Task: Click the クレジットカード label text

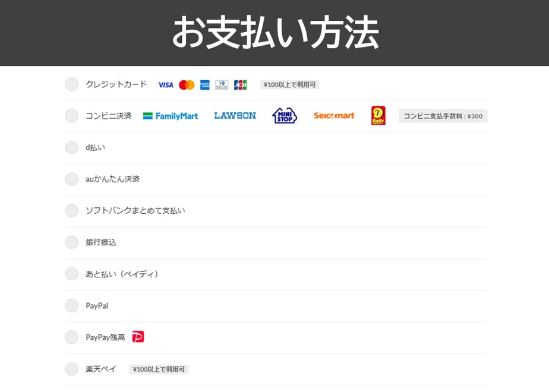Action: click(x=116, y=84)
